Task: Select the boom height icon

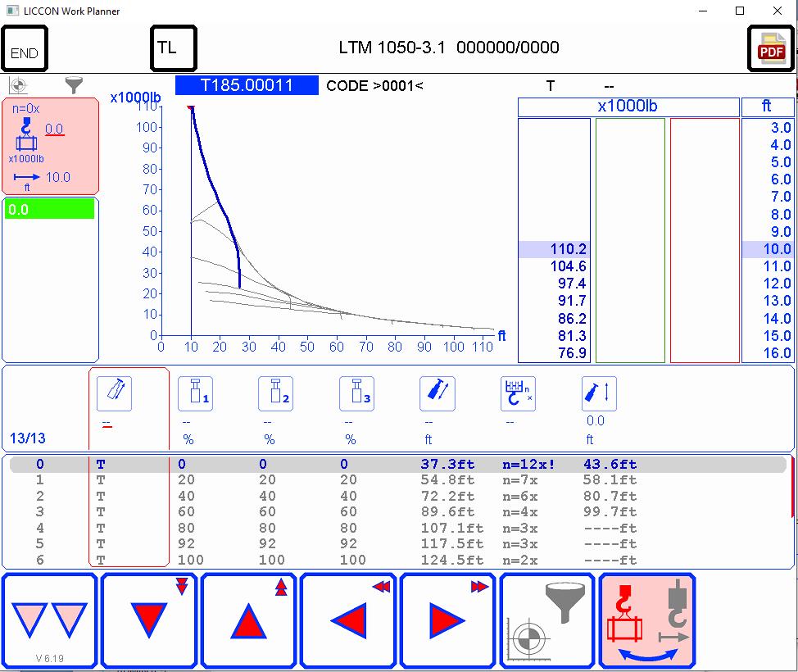Action: pyautogui.click(x=599, y=393)
